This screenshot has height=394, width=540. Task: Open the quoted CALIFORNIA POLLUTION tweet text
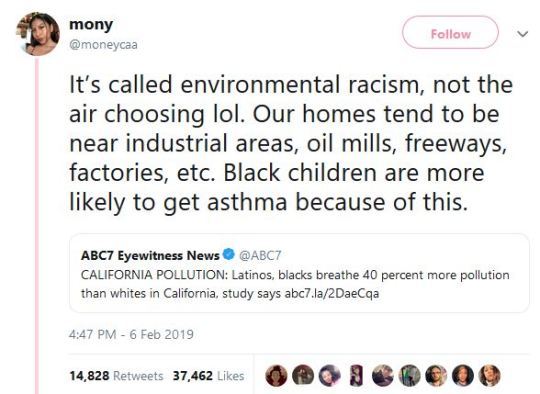tap(295, 284)
